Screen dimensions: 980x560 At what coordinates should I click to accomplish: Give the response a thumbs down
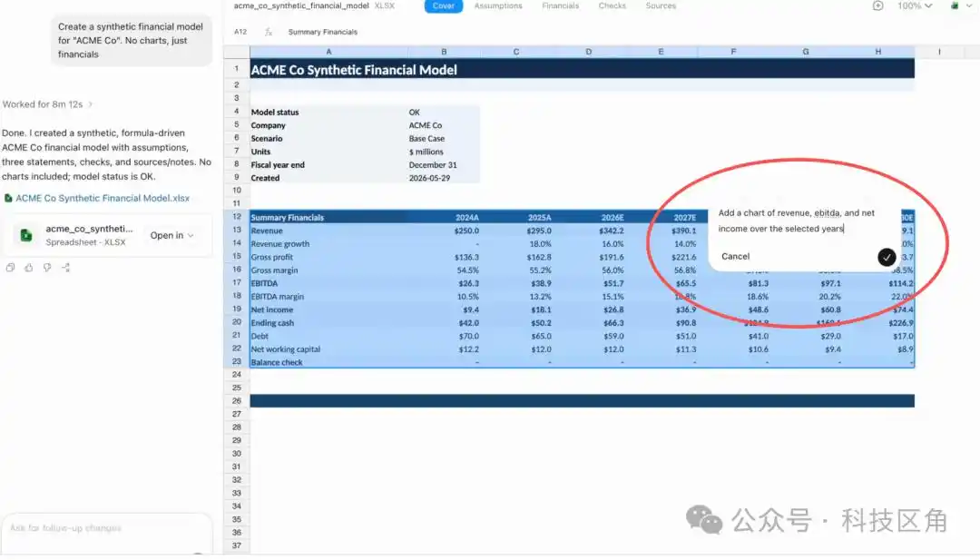click(47, 268)
